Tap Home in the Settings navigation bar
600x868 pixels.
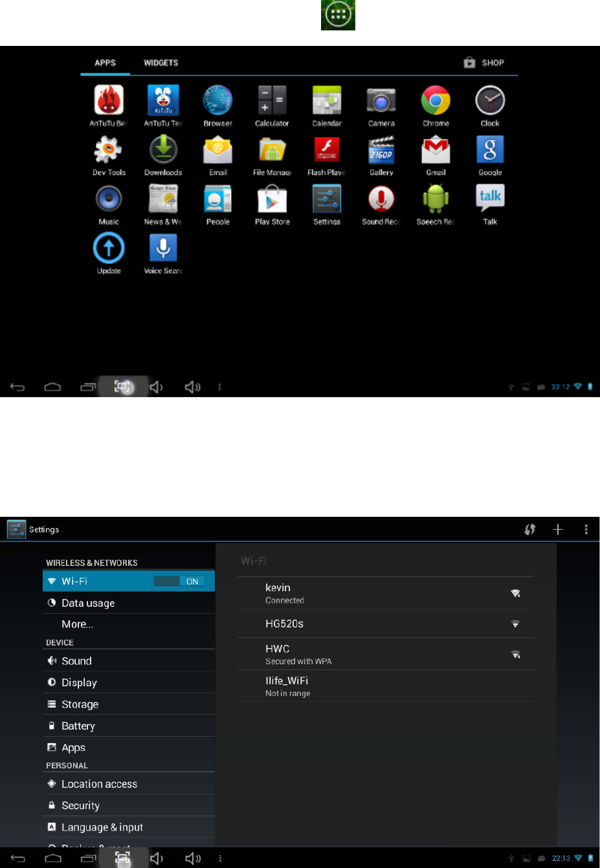(53, 858)
